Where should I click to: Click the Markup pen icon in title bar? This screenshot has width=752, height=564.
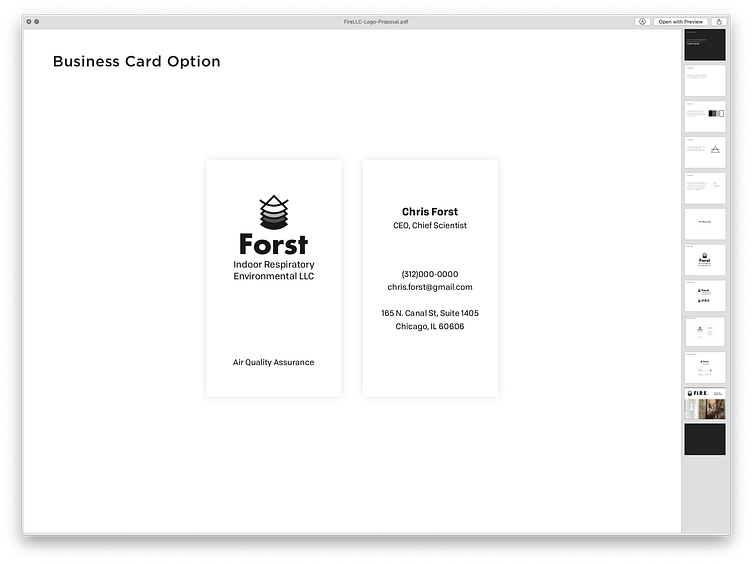(x=642, y=22)
